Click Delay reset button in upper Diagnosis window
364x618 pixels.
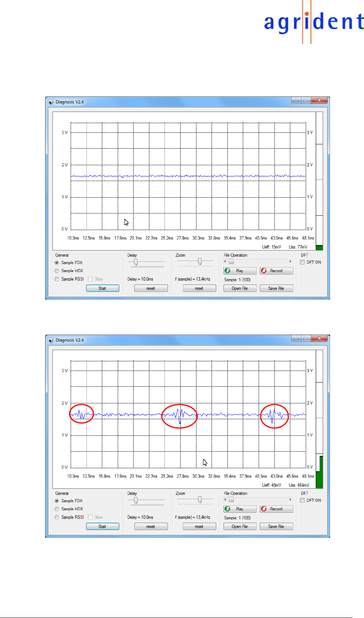[151, 288]
